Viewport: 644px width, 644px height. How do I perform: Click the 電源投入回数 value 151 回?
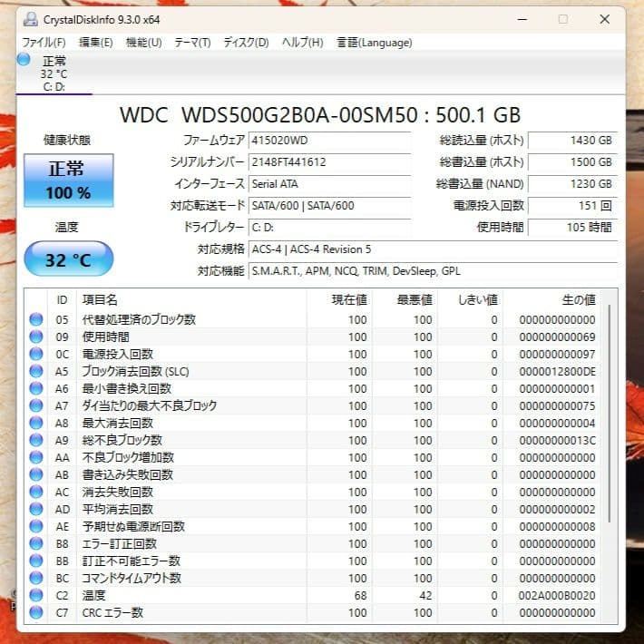coord(573,206)
